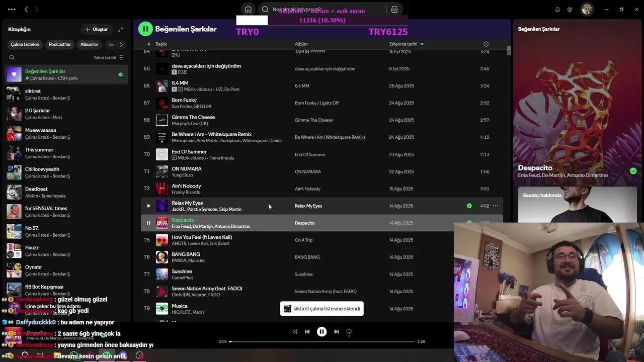Pause playback from the Beğenilen Şarkılar header

145,29
